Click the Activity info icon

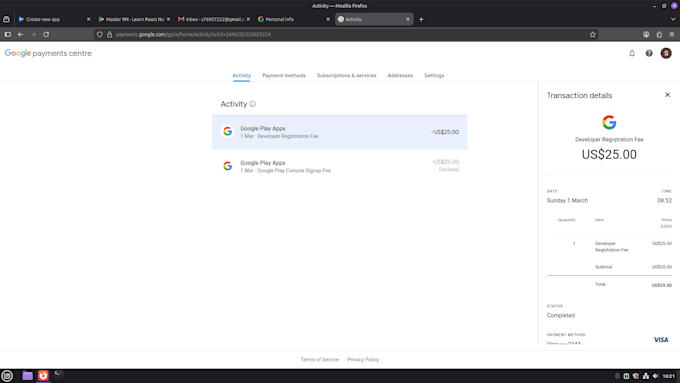click(x=252, y=104)
